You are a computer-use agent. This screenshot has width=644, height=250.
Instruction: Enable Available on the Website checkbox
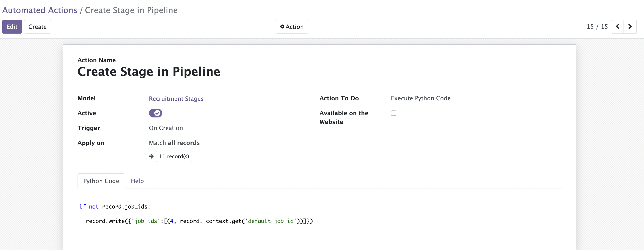pyautogui.click(x=393, y=113)
